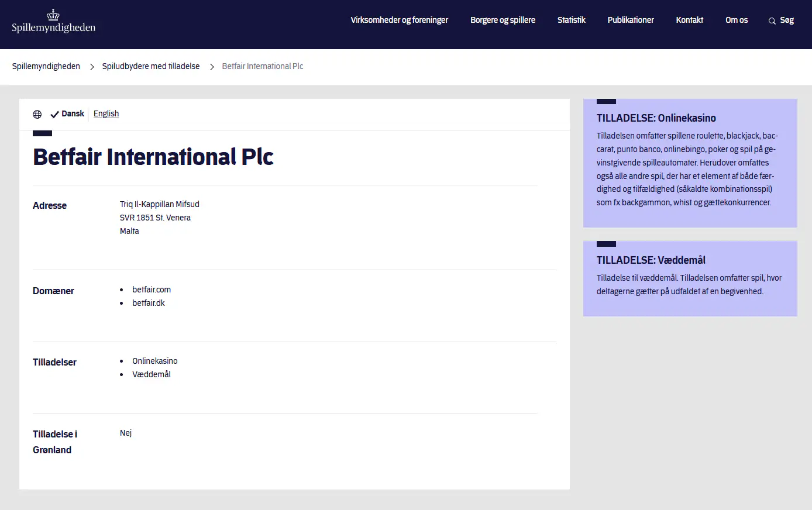Click the Onlinekasino card description text
The height and width of the screenshot is (510, 812).
pyautogui.click(x=687, y=169)
